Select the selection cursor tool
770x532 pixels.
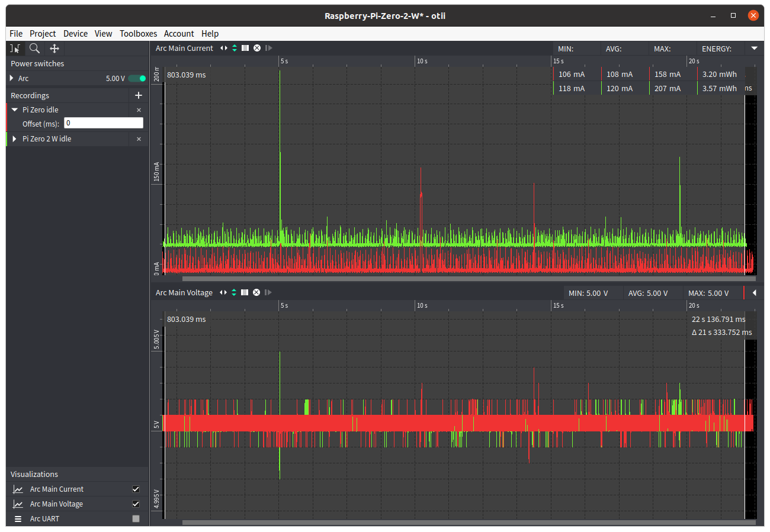(15, 49)
